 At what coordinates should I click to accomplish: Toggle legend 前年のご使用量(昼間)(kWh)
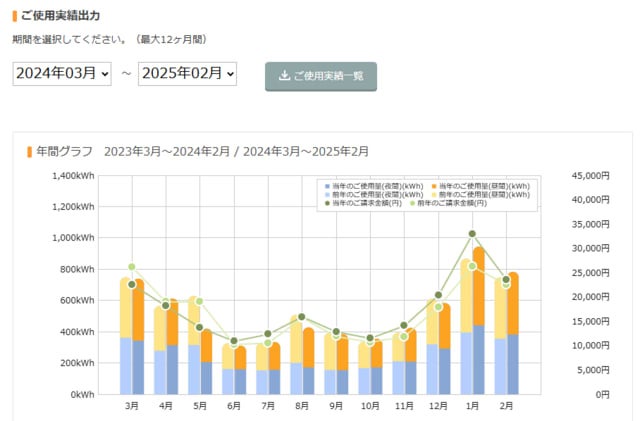pos(482,195)
